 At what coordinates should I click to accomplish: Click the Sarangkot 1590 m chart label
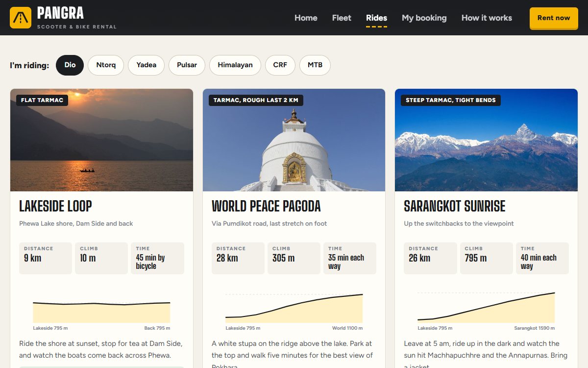click(x=535, y=328)
